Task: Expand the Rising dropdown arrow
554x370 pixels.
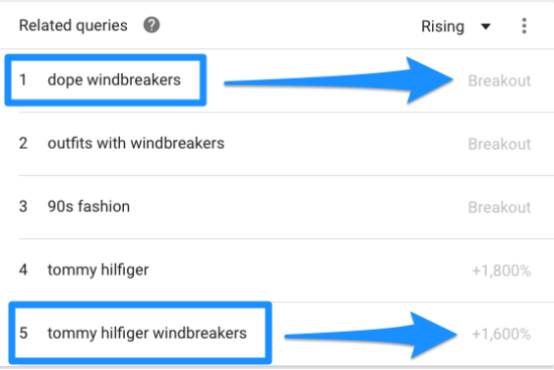Action: (486, 26)
